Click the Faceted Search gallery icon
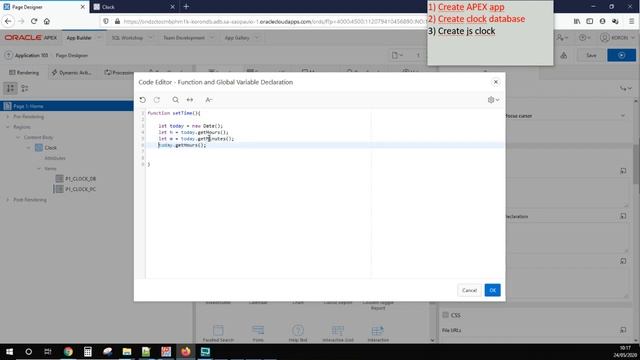Viewport: 640px width, 360px height. point(218,332)
